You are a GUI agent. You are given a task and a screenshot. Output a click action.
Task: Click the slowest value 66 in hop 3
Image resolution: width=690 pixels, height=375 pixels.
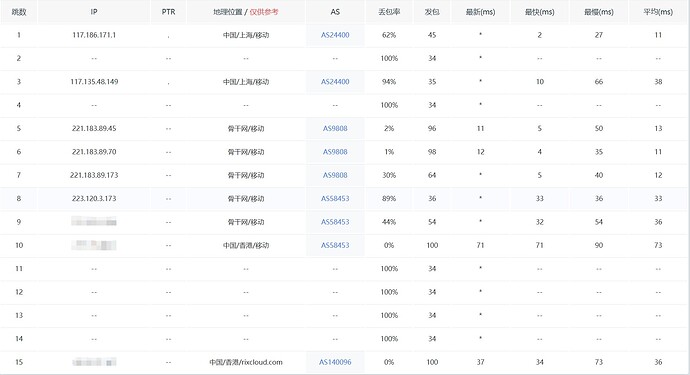(599, 82)
